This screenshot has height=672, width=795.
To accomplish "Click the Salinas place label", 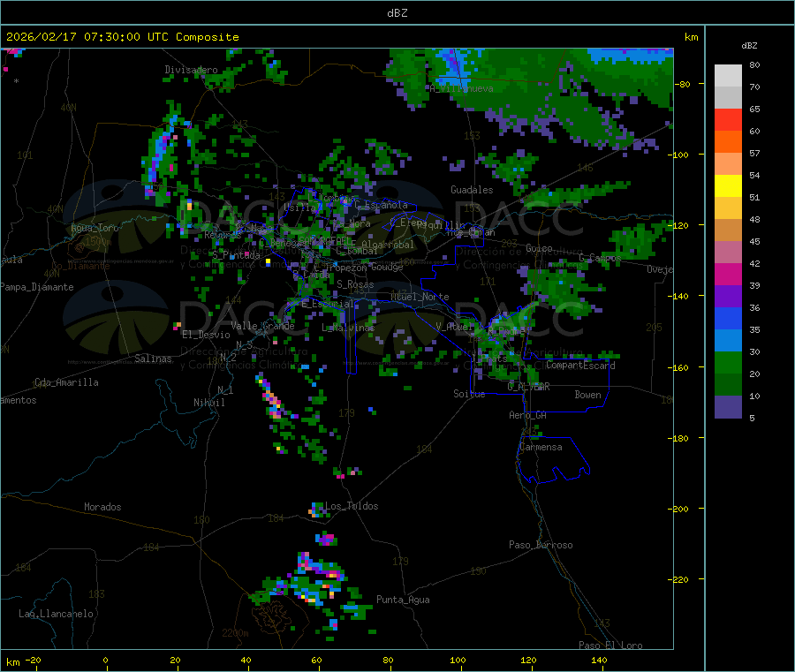I will coord(153,359).
